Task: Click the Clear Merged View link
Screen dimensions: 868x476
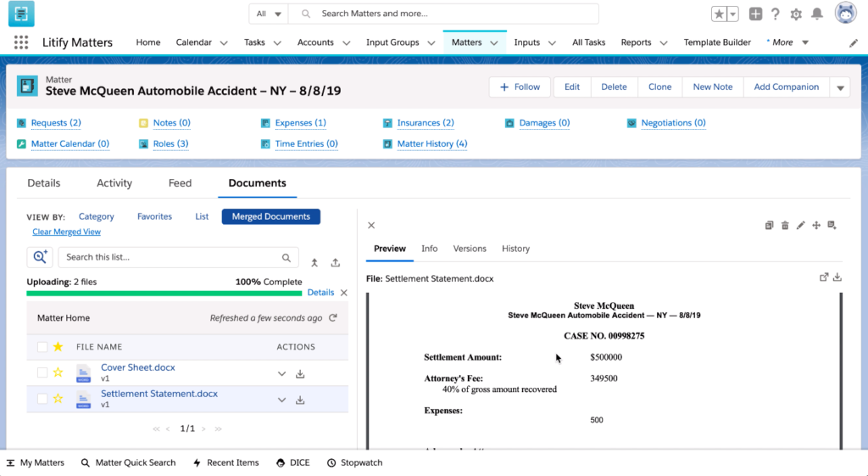Action: [x=66, y=232]
